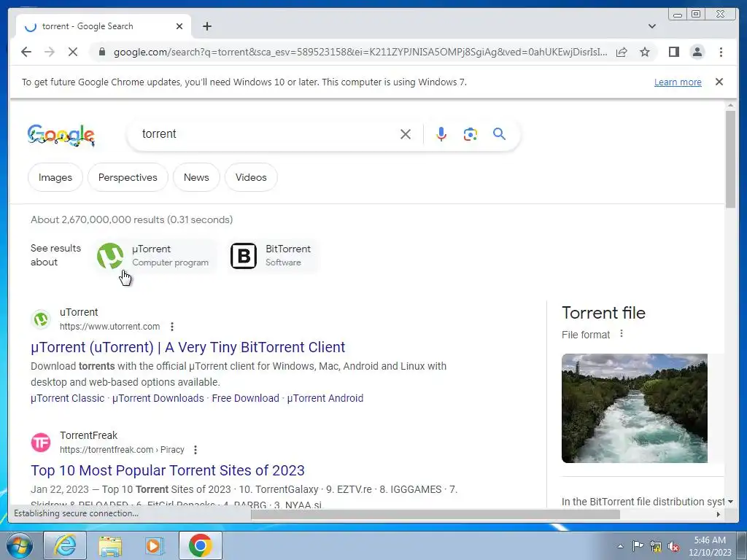Open Windows Media Player from the taskbar

(x=154, y=545)
